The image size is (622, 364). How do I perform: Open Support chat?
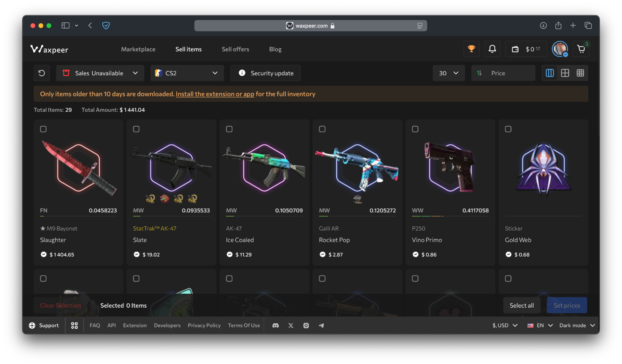pos(44,325)
